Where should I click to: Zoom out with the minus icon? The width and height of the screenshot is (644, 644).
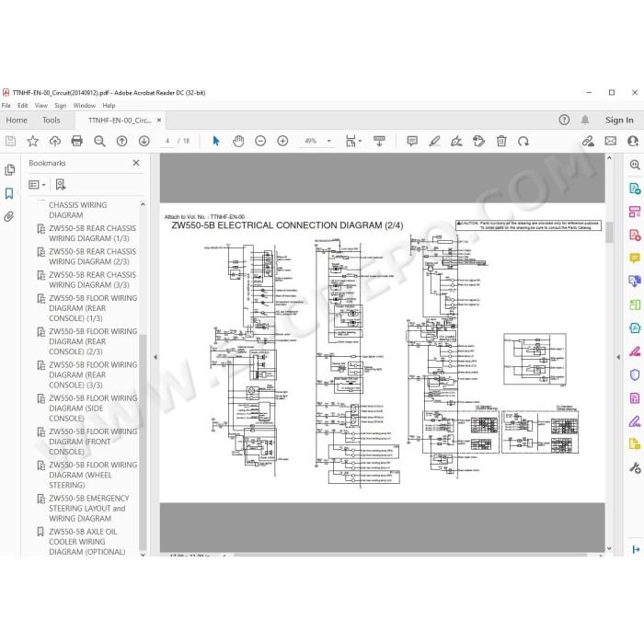(x=260, y=142)
